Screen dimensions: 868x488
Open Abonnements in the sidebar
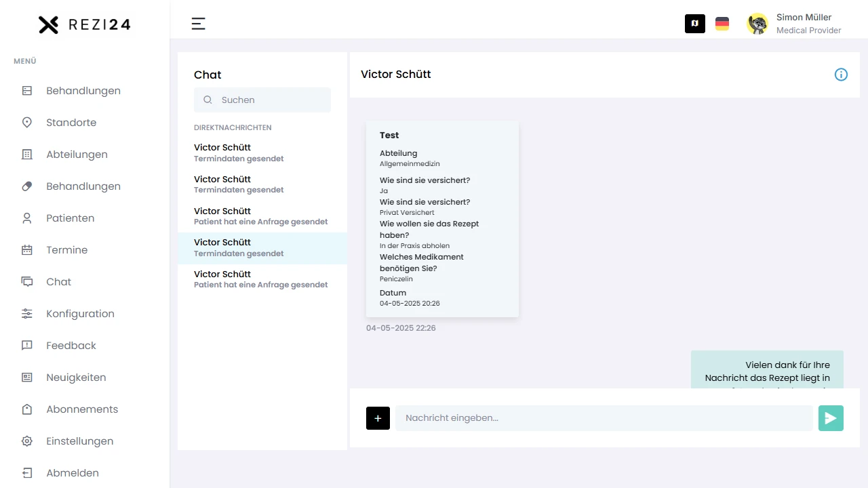pyautogui.click(x=81, y=409)
